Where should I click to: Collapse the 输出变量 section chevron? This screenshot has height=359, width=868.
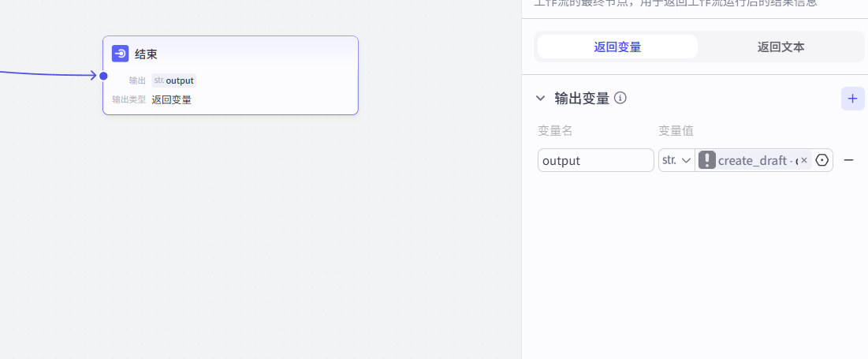(540, 99)
